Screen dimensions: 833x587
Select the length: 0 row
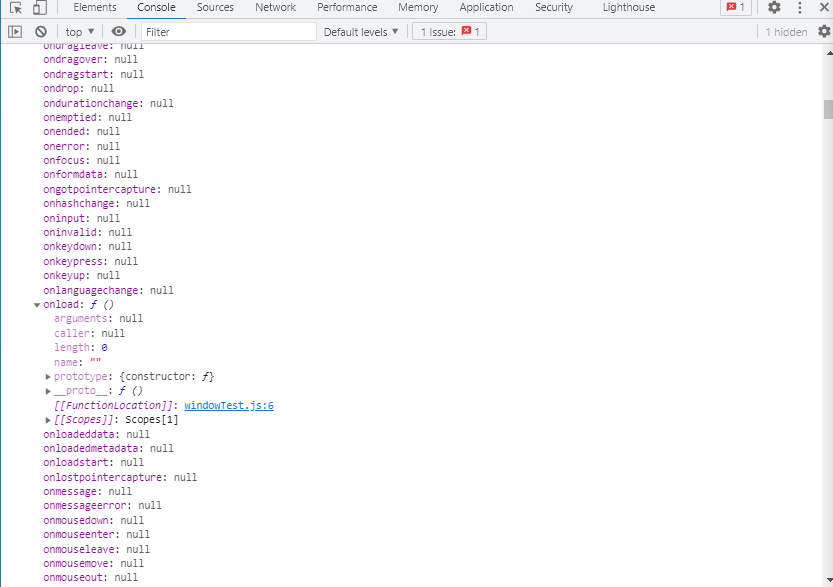pyautogui.click(x=81, y=347)
